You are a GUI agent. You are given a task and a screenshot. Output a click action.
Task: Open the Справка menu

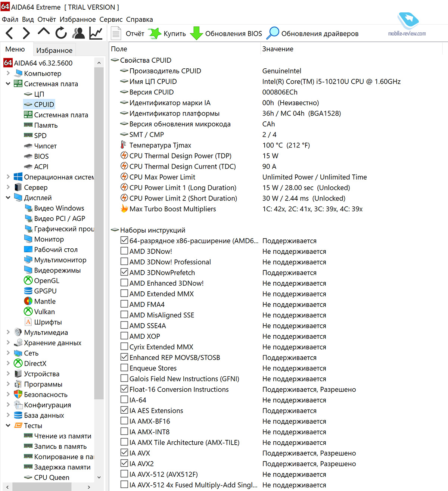pos(139,19)
